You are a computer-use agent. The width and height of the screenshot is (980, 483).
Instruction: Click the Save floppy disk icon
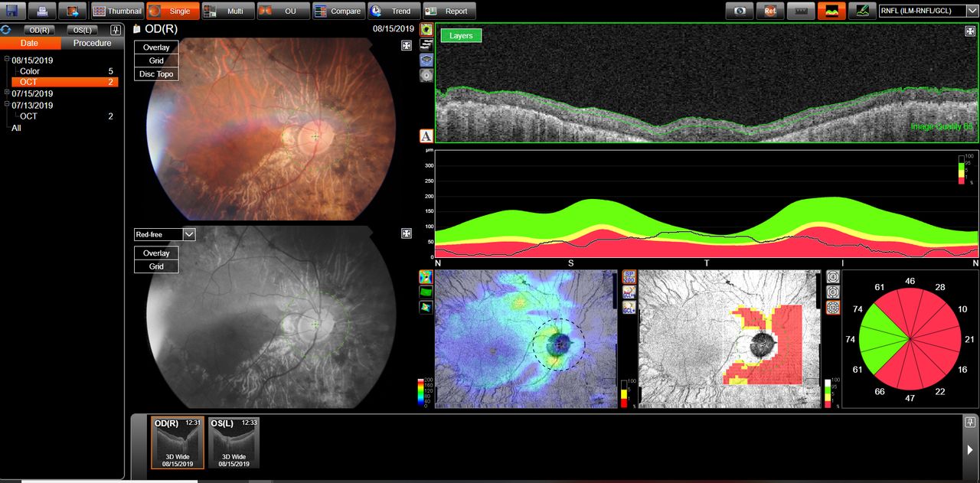coord(13,11)
